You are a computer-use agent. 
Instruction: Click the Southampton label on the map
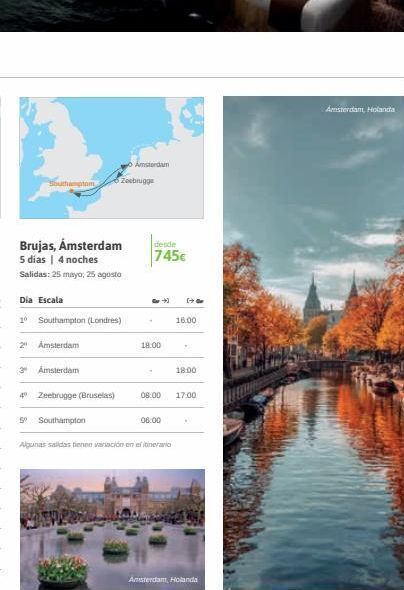tap(72, 184)
